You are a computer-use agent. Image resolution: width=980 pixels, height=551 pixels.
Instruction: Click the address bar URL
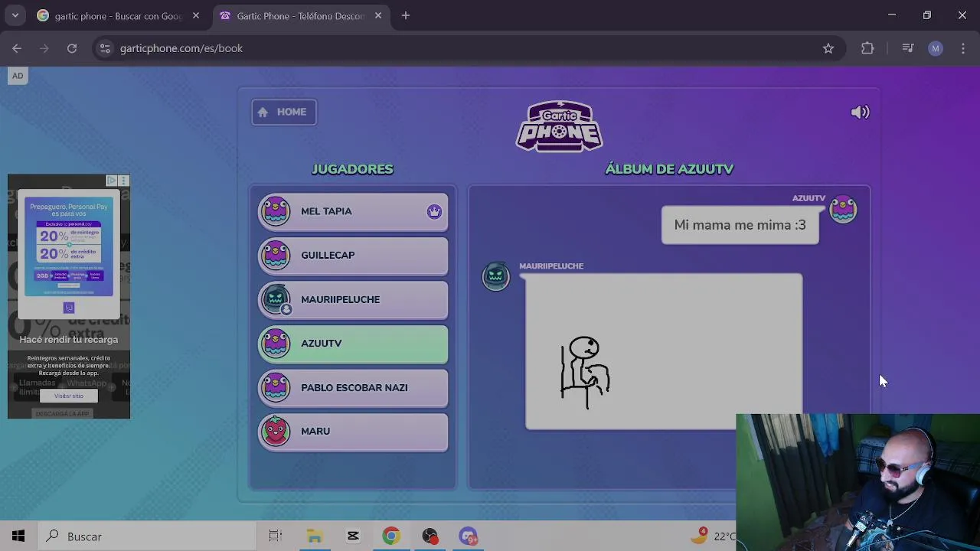181,48
